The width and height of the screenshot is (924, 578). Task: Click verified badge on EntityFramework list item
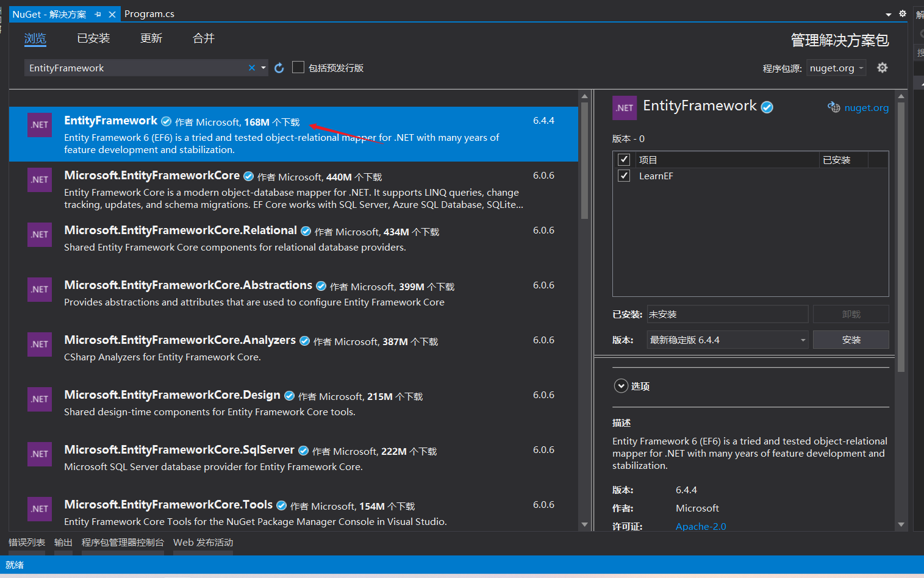[166, 121]
